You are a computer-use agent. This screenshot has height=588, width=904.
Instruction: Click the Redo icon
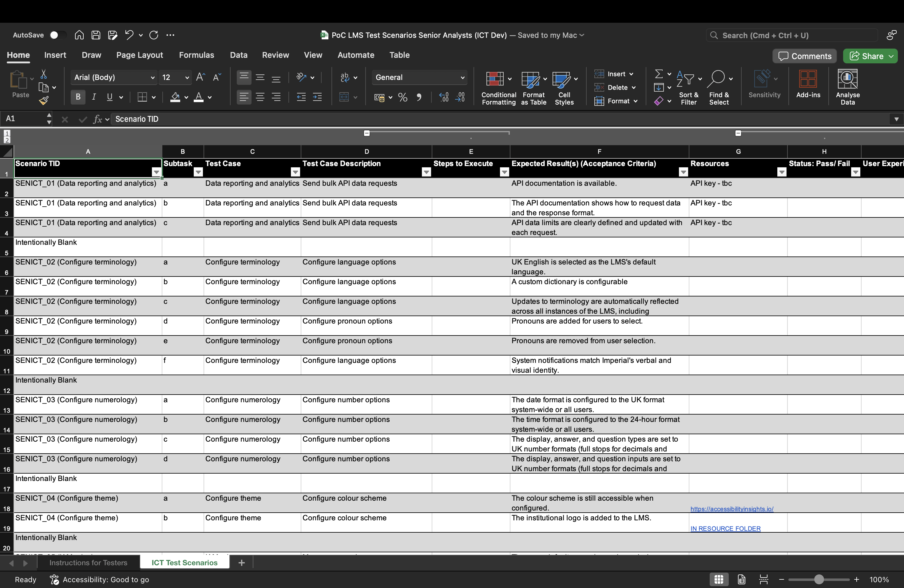pos(154,35)
